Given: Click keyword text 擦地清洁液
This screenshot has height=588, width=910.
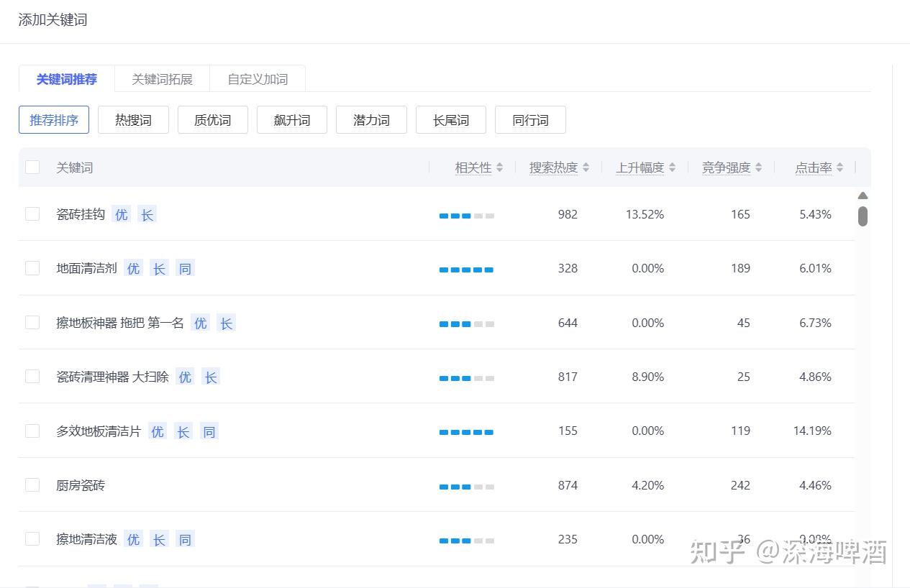Looking at the screenshot, I should (x=86, y=539).
